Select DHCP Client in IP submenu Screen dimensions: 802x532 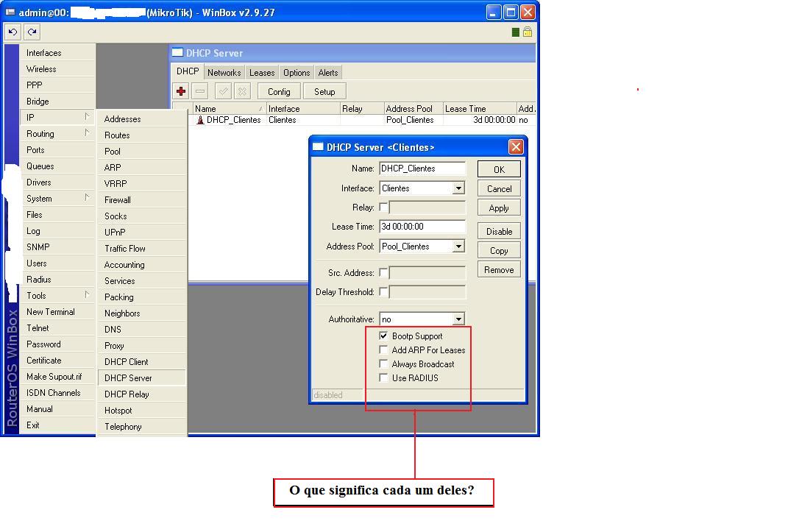click(142, 362)
